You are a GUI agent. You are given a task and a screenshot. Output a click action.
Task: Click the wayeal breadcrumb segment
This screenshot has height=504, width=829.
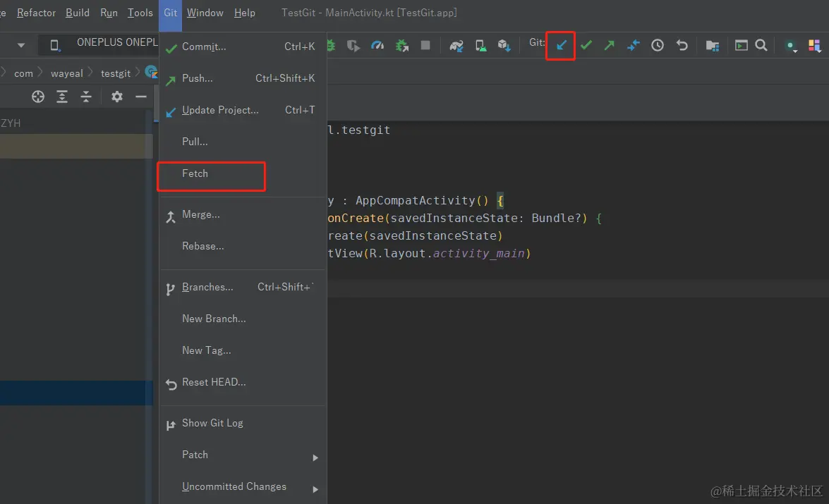click(66, 73)
